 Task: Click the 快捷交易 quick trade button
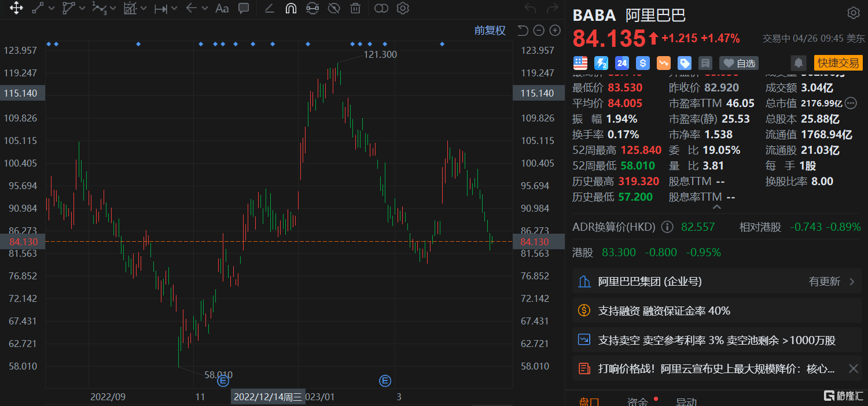click(x=838, y=63)
